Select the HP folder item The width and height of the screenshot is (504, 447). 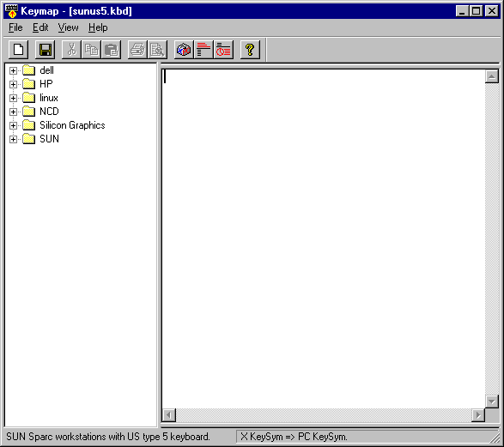(46, 84)
